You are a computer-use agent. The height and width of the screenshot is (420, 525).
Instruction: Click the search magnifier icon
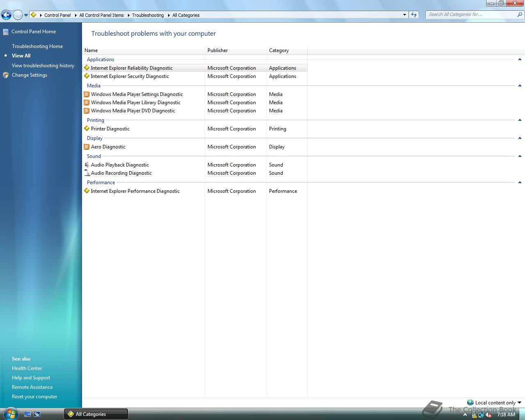(520, 15)
